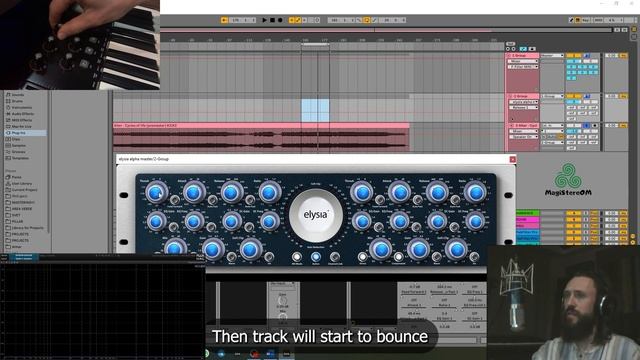Viewport: 640px width, 360px height.
Task: Adjust left channel Gain knob
Action: click(212, 249)
